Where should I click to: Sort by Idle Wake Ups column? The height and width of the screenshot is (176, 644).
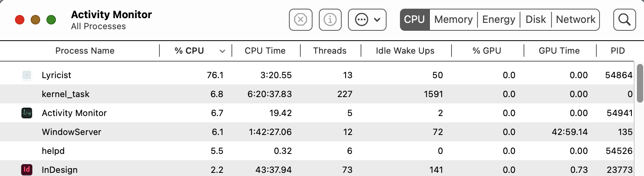405,51
